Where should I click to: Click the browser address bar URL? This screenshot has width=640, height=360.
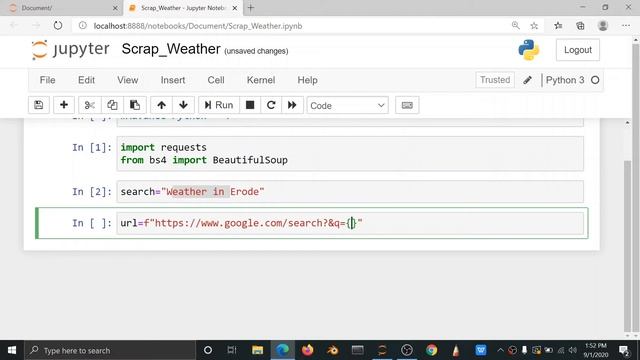pyautogui.click(x=198, y=26)
